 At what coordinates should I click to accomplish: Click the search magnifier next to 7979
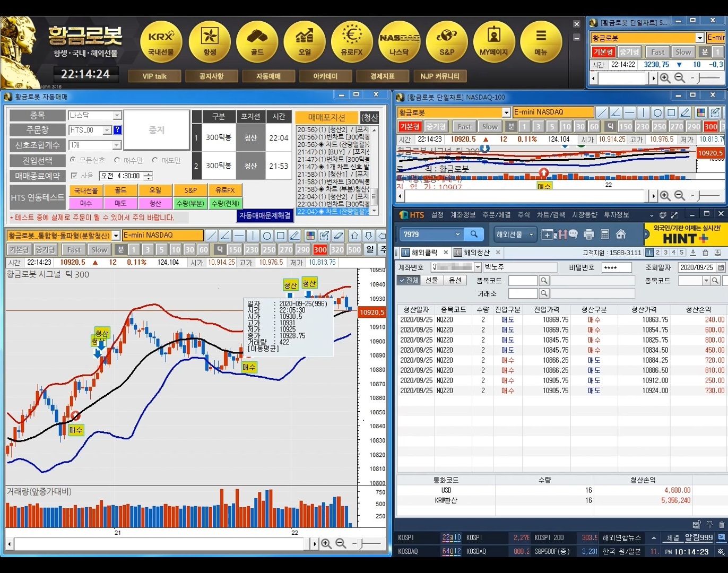coord(474,234)
